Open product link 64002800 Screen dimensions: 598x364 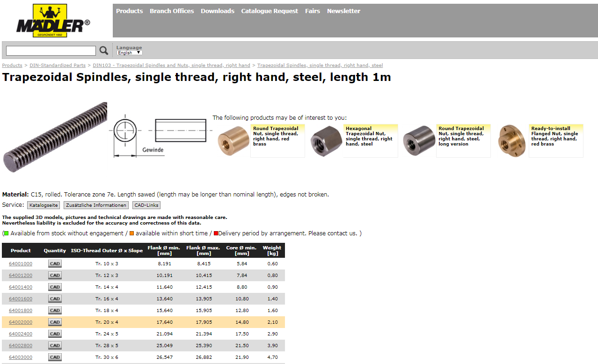(21, 346)
